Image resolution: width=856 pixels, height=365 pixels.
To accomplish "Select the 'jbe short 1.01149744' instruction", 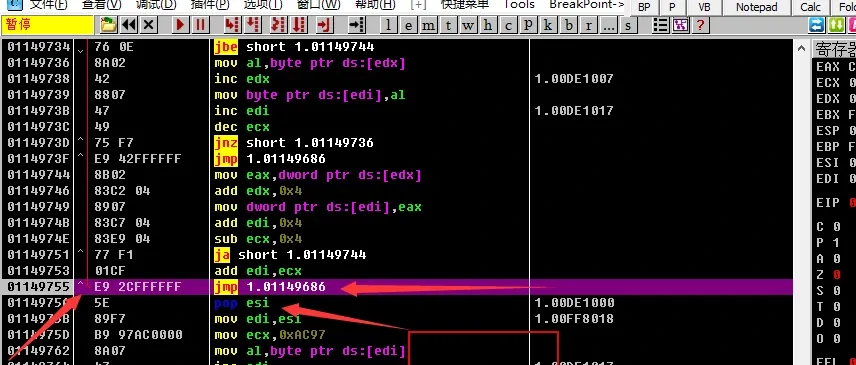I will click(x=294, y=47).
